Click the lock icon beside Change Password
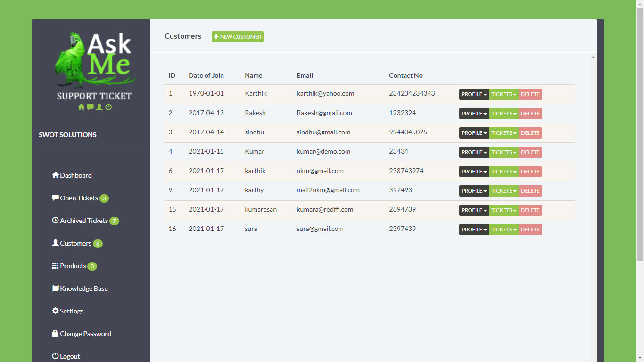 55,333
